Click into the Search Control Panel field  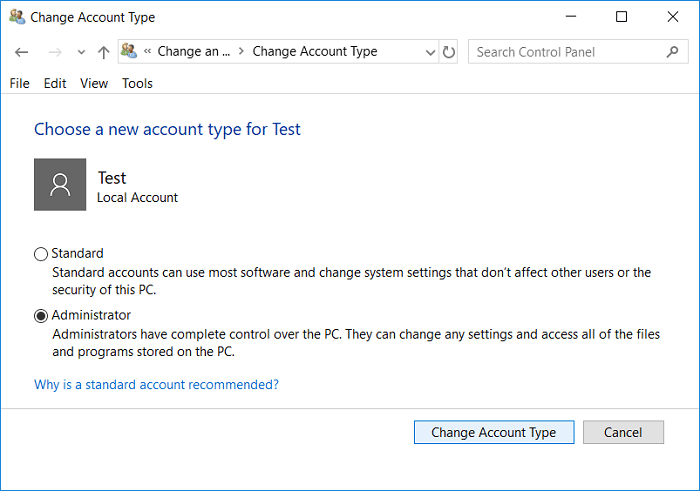tap(565, 52)
